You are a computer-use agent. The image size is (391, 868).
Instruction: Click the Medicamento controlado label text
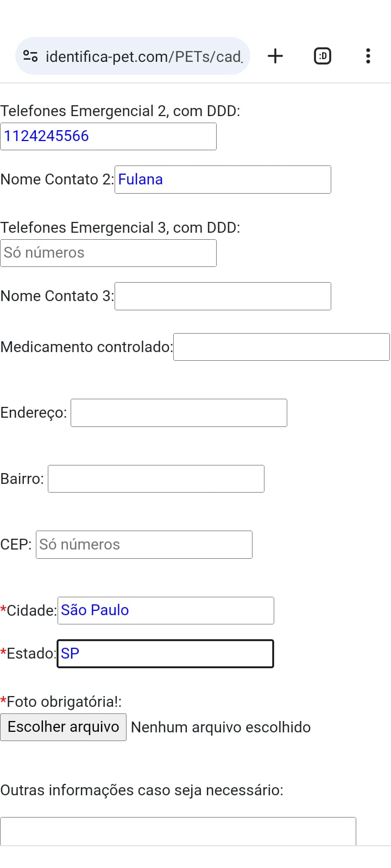(86, 347)
